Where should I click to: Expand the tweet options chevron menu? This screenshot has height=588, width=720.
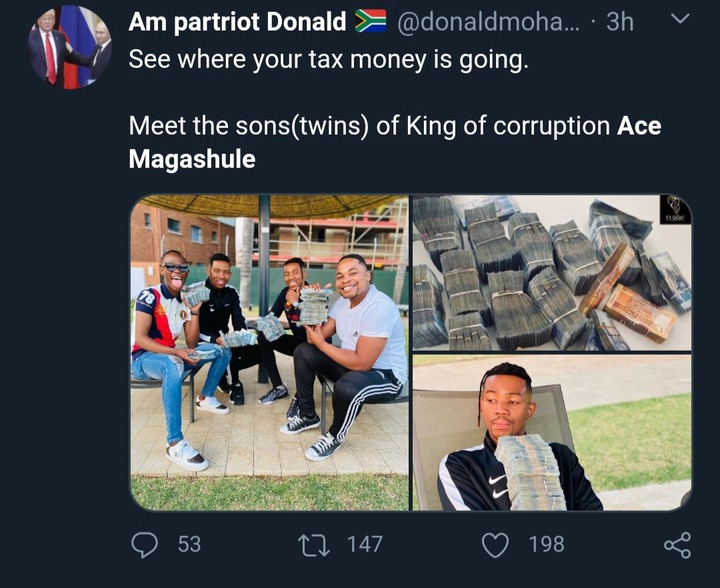click(x=678, y=19)
